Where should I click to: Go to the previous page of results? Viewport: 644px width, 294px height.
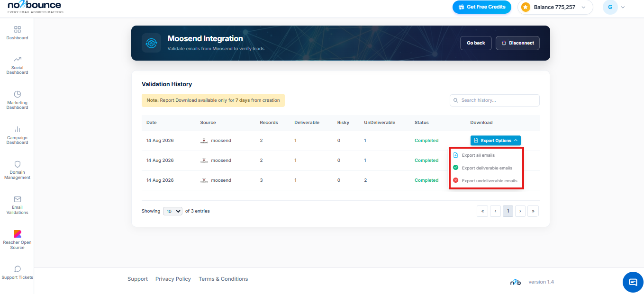click(495, 211)
